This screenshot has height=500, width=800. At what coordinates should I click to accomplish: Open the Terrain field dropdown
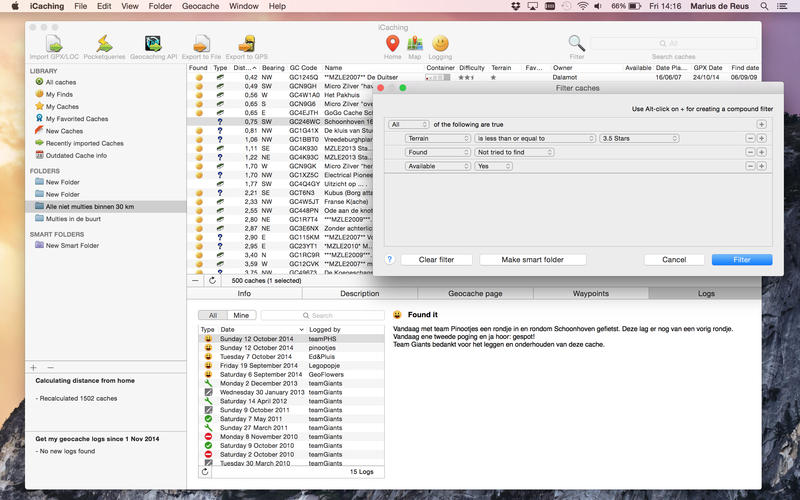pos(438,138)
